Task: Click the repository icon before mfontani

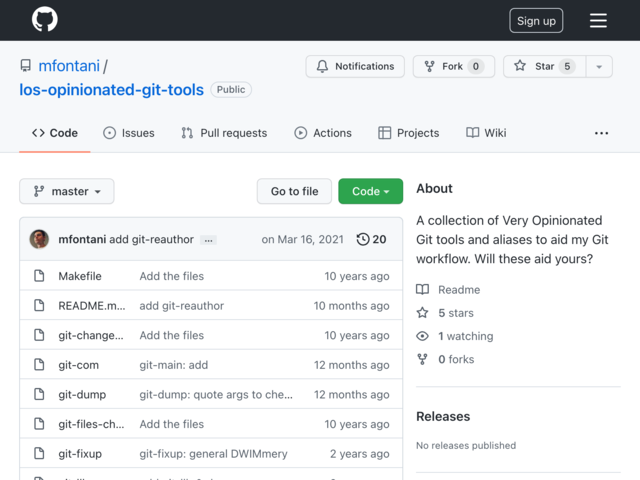Action: coord(26,66)
